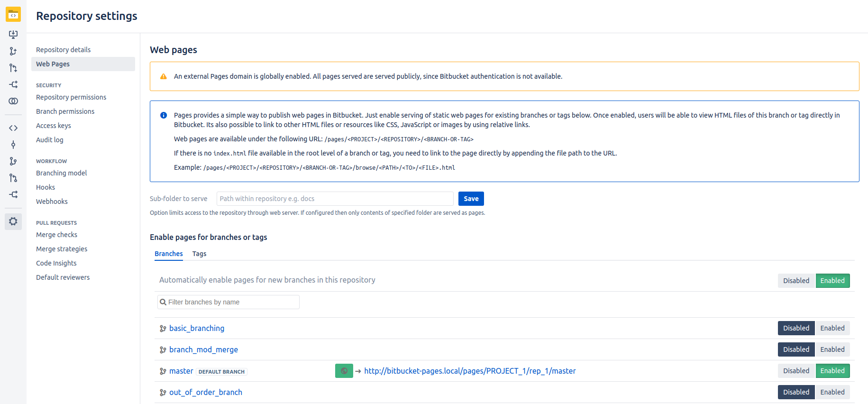Screen dimensions: 868x404
Task: Click the magnifier icon in branch filter
Action: pos(163,302)
